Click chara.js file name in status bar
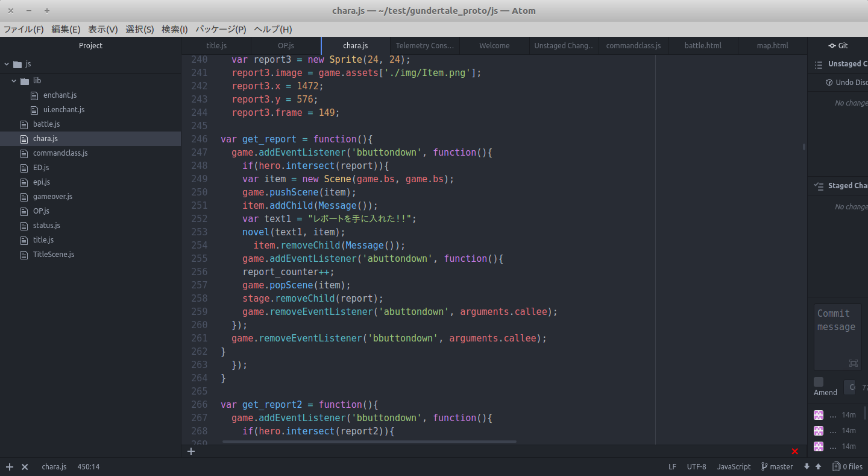Screen dimensions: 868x476 pyautogui.click(x=54, y=467)
